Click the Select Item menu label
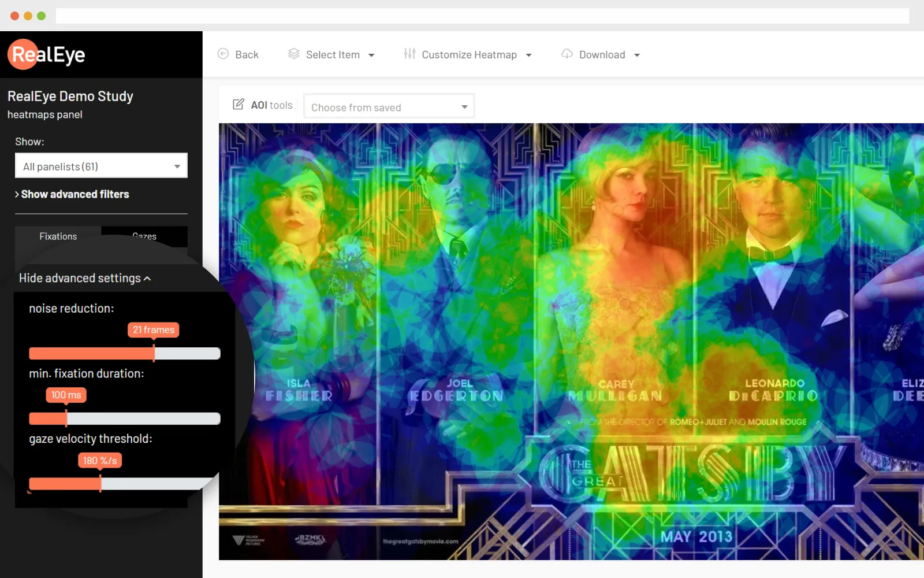The image size is (924, 578). (x=333, y=54)
